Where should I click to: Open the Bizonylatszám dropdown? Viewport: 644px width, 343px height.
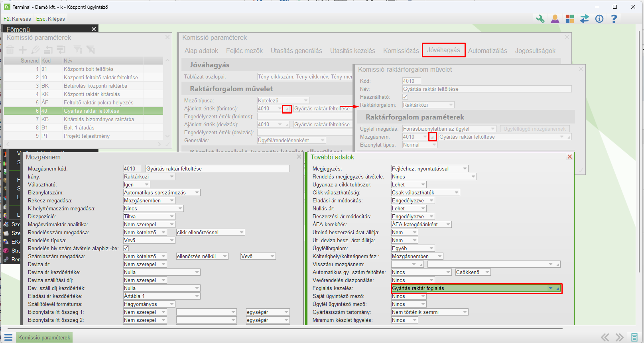coord(161,192)
